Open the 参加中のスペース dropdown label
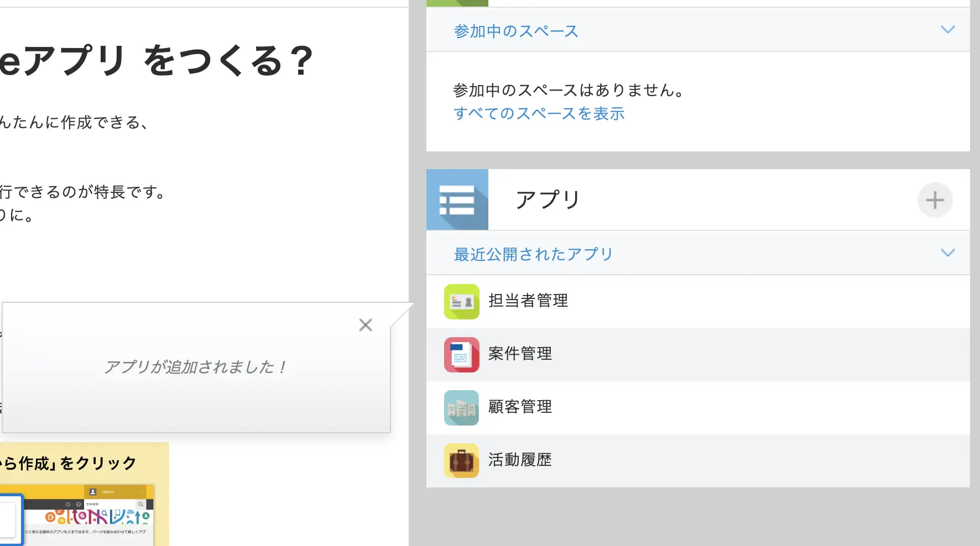Image resolution: width=980 pixels, height=546 pixels. (x=516, y=32)
